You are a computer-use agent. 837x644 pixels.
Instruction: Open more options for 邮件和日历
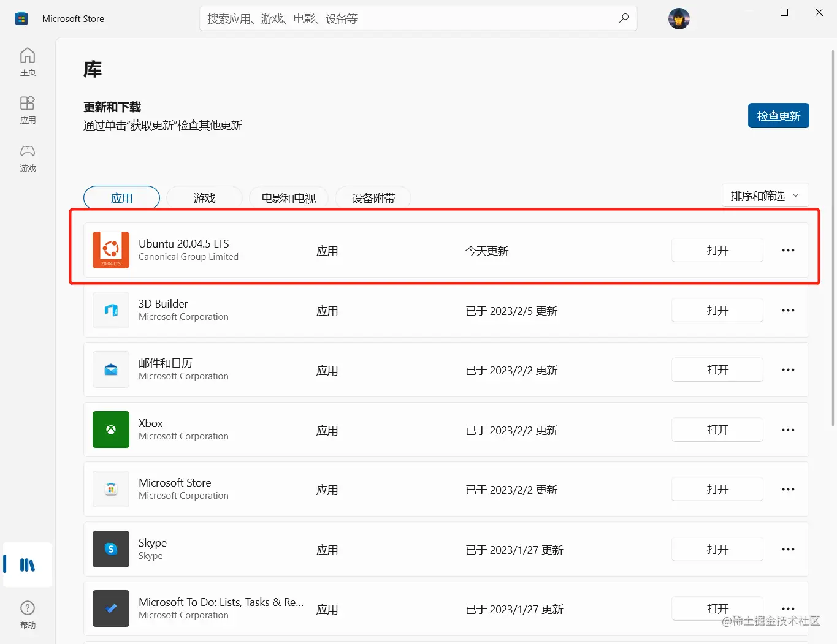[x=788, y=369]
